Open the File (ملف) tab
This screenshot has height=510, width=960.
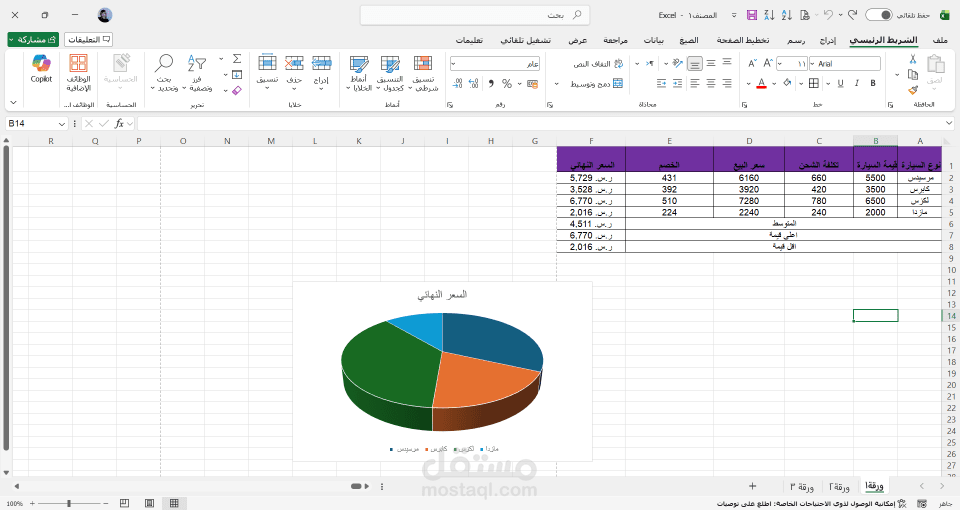[940, 40]
